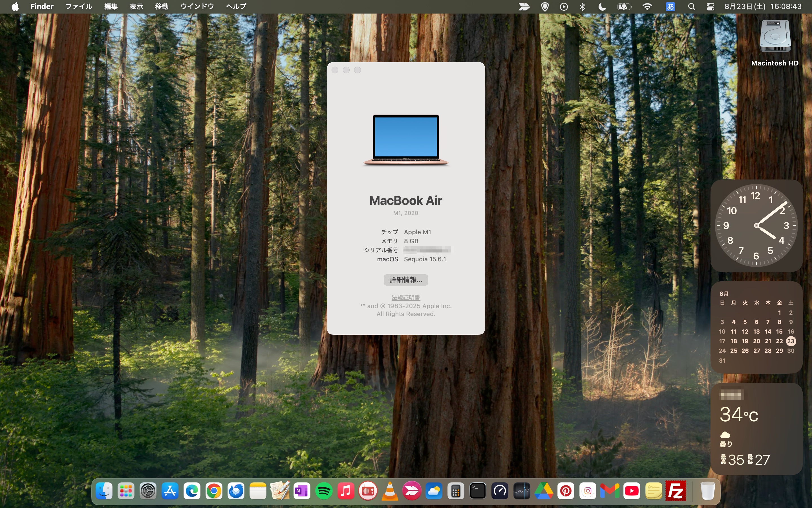Launch FileZilla from the Dock

tap(676, 491)
